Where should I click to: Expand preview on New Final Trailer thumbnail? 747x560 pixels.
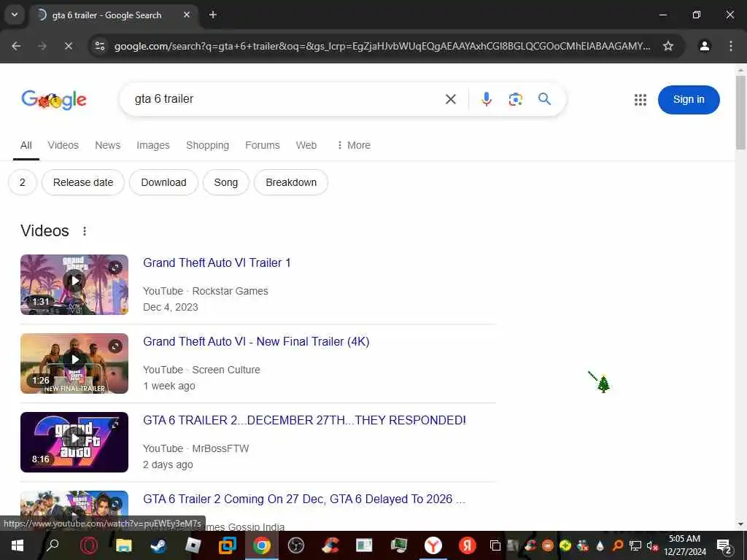click(x=115, y=346)
